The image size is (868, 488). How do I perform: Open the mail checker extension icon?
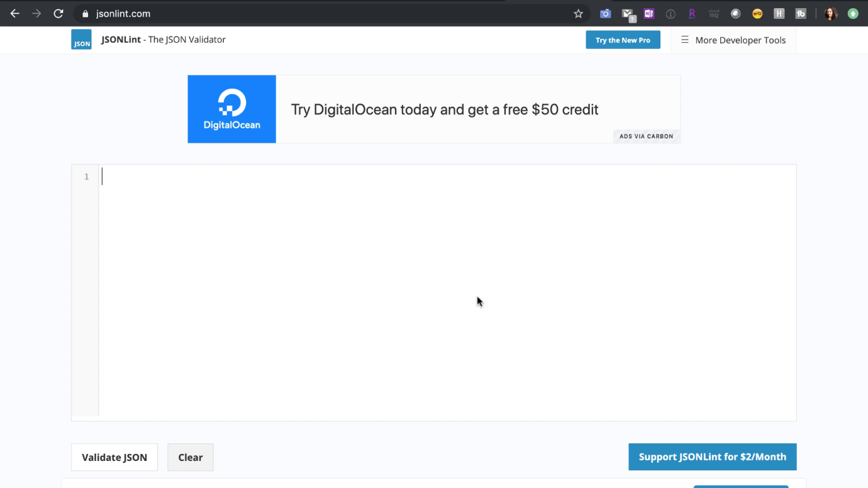click(x=628, y=14)
